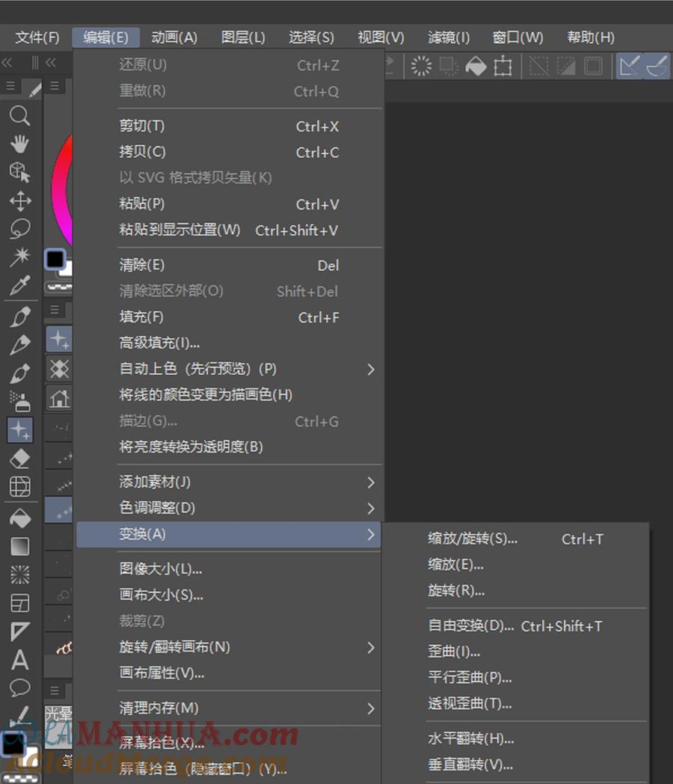The height and width of the screenshot is (784, 673).
Task: Select the Eraser tool
Action: click(20, 459)
